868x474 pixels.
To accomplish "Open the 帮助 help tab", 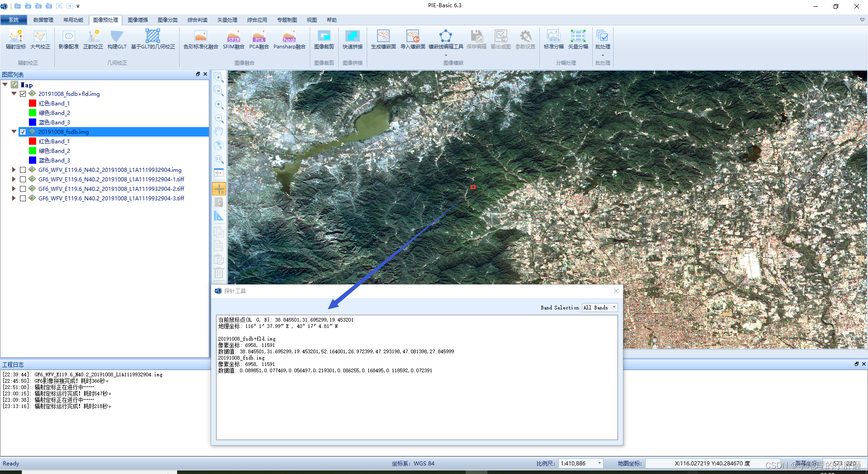I will point(332,20).
